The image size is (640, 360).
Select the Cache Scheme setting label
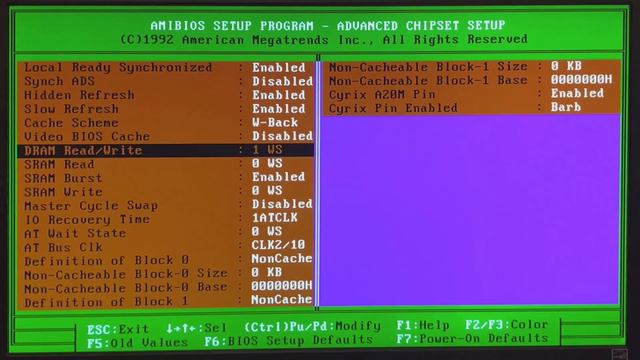(71, 123)
